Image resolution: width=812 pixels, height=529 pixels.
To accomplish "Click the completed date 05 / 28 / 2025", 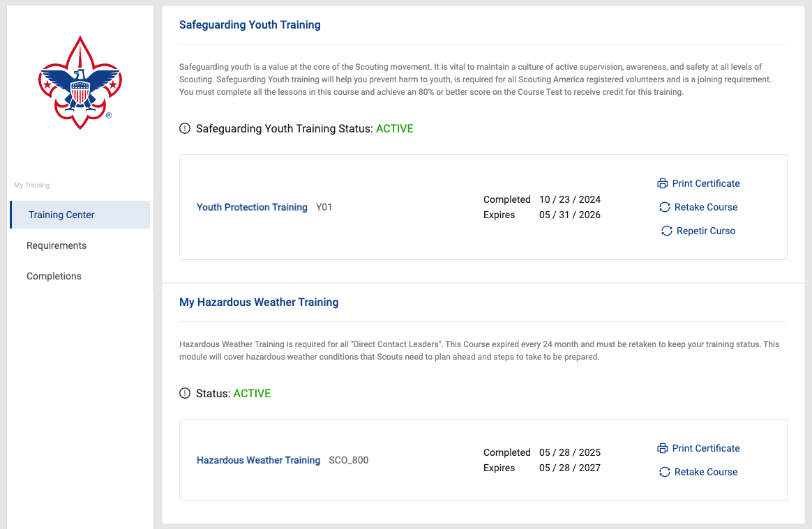I will click(x=570, y=452).
